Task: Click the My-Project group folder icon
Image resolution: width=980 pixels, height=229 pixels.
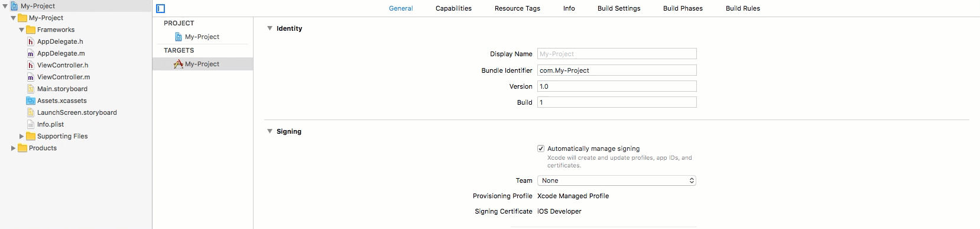Action: (22, 18)
